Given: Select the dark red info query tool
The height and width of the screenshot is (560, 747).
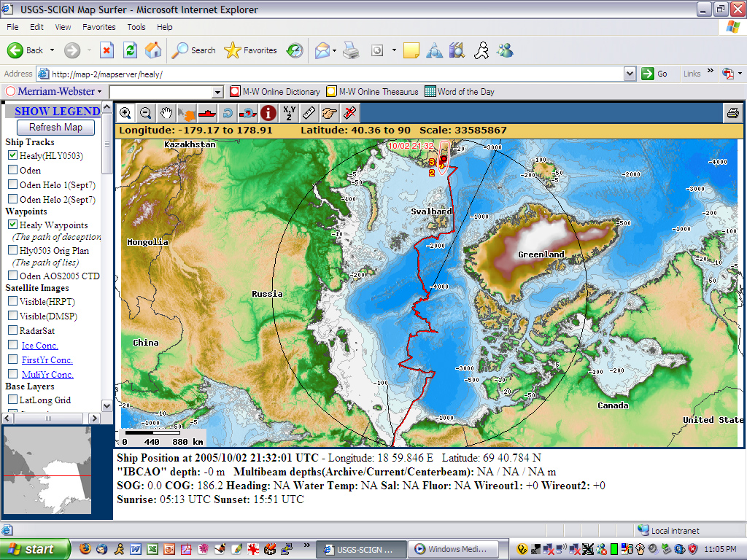Looking at the screenshot, I should point(268,113).
